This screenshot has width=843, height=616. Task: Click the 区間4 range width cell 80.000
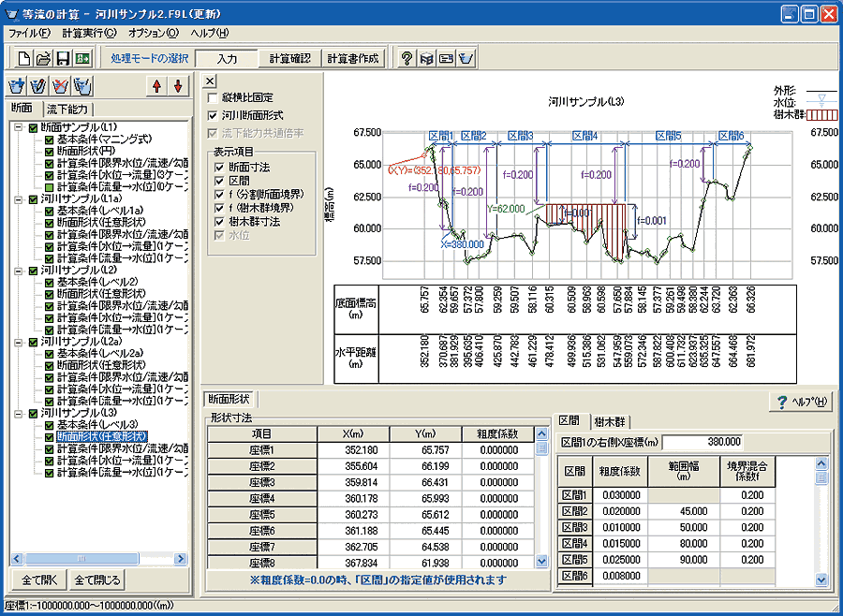click(684, 543)
